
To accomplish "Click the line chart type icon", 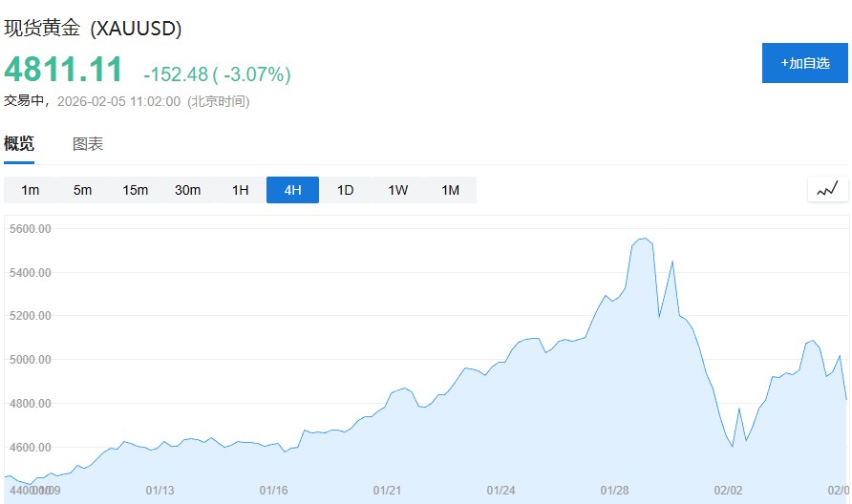I will click(827, 189).
